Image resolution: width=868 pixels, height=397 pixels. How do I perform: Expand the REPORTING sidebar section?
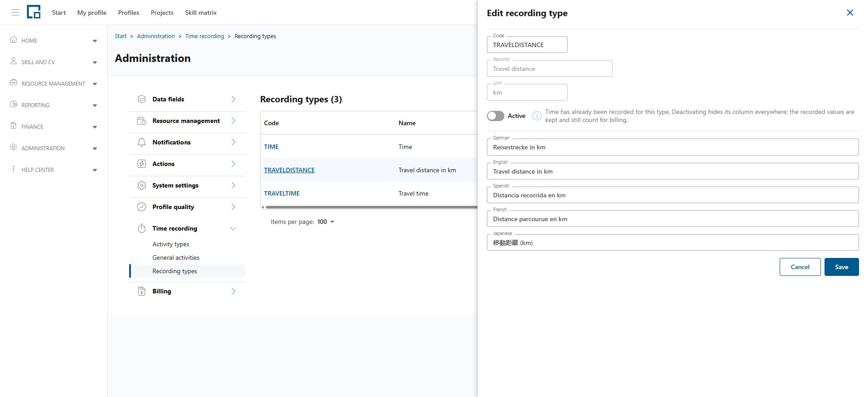click(x=95, y=105)
